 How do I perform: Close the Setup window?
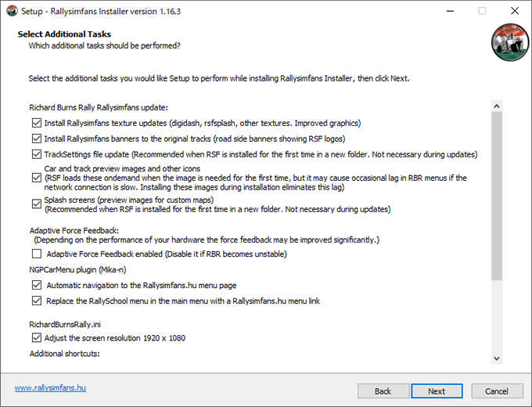515,11
